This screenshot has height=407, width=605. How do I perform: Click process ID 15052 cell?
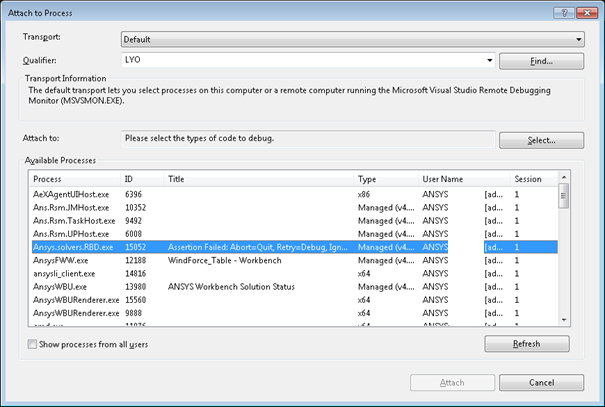[135, 247]
